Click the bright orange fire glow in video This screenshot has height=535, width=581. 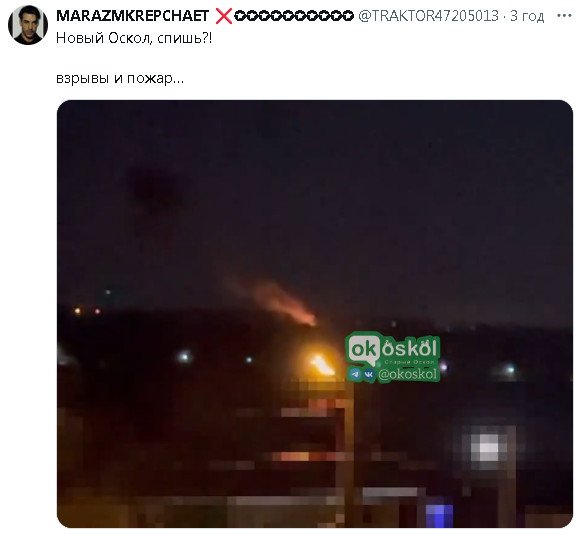(322, 363)
